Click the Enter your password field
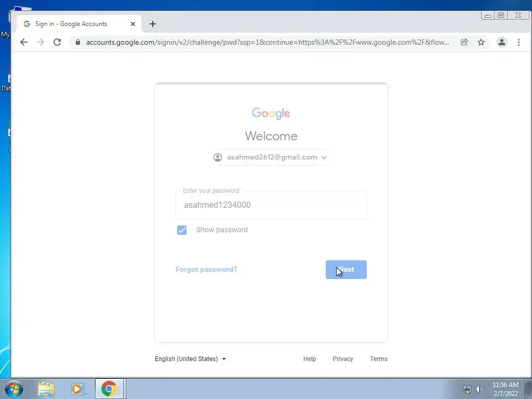 [x=271, y=205]
